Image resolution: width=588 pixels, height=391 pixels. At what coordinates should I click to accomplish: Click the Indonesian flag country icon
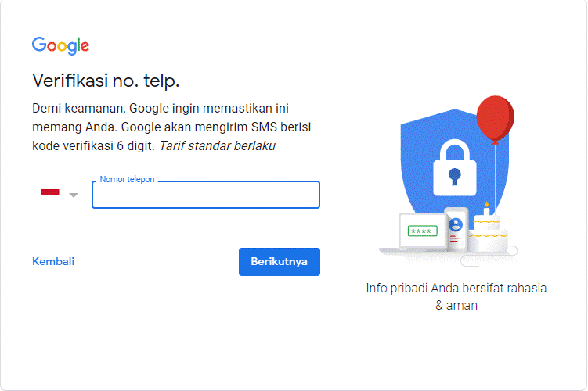[50, 193]
